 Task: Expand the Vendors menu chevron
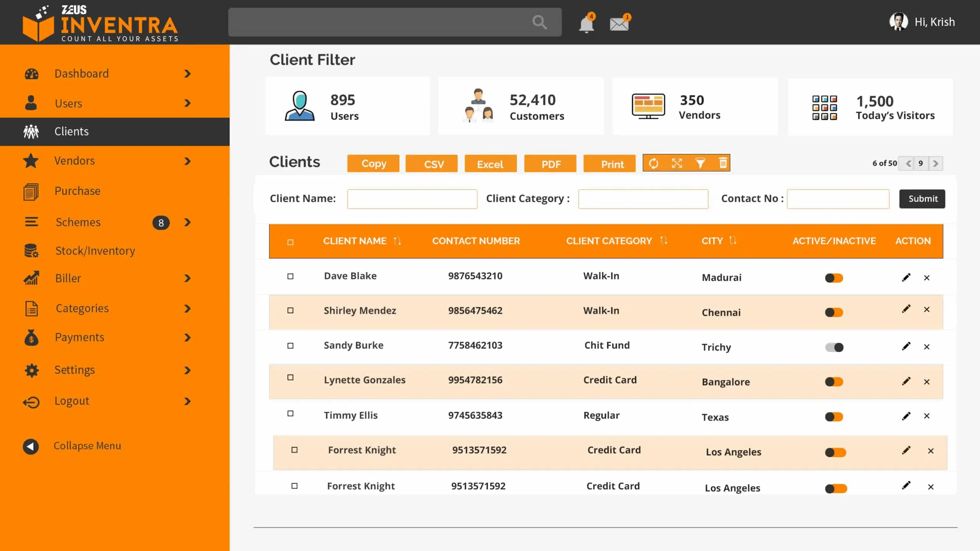(x=187, y=161)
